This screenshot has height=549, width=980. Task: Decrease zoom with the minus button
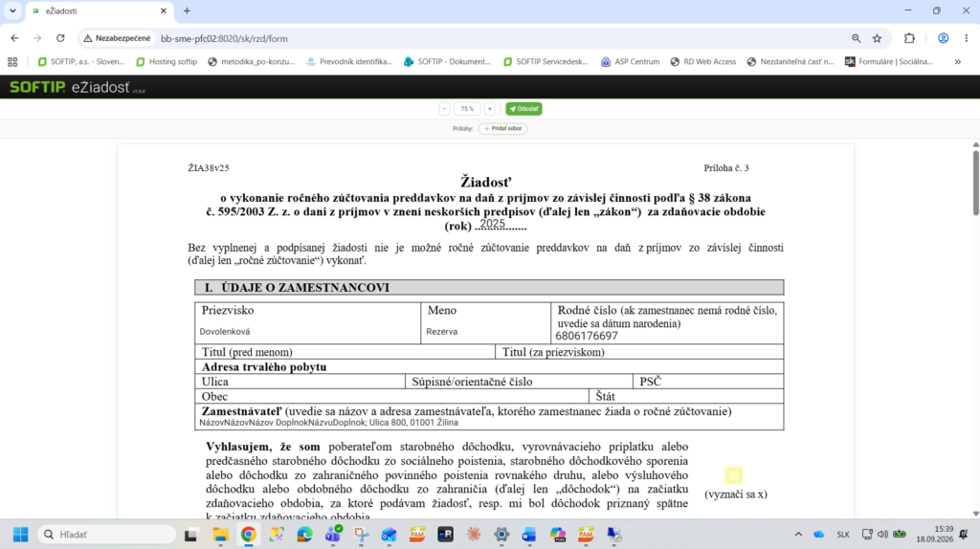pyautogui.click(x=444, y=109)
